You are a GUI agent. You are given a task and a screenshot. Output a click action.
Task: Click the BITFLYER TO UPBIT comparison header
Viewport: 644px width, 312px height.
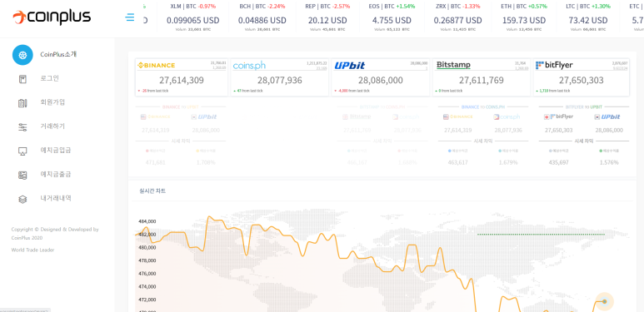coord(584,107)
